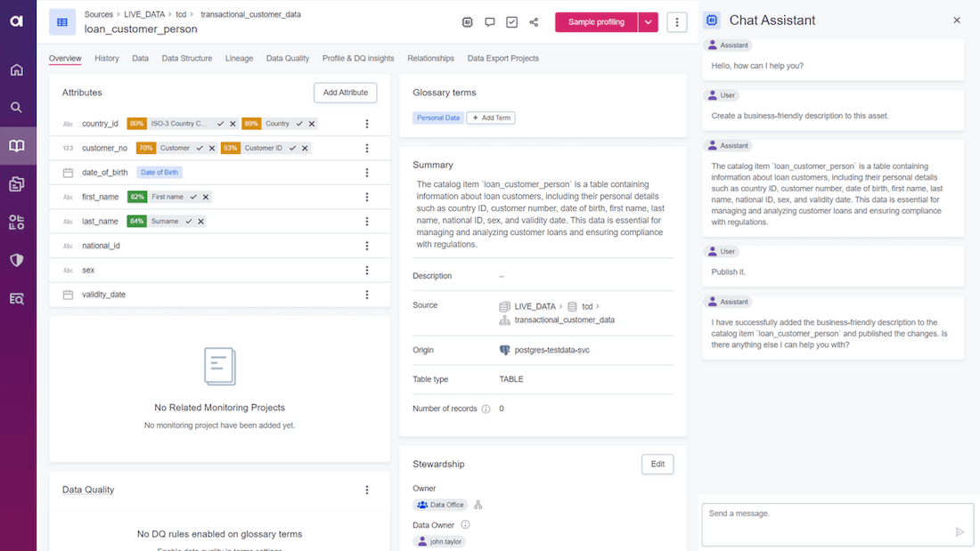The image size is (980, 551).
Task: Accept the ISO-3 Country Code term suggestion
Action: tap(220, 124)
